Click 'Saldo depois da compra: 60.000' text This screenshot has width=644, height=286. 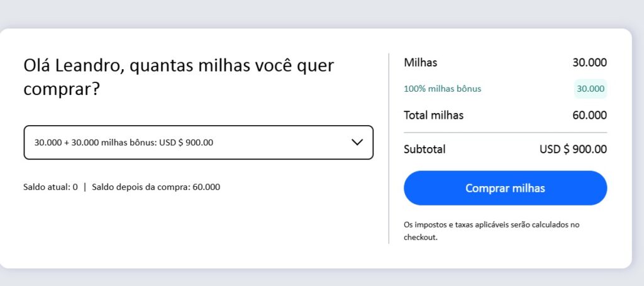(156, 187)
